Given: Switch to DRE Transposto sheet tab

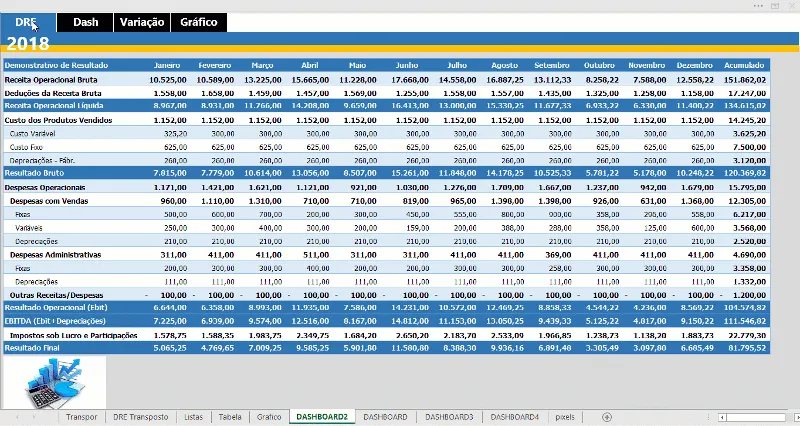Looking at the screenshot, I should [140, 417].
